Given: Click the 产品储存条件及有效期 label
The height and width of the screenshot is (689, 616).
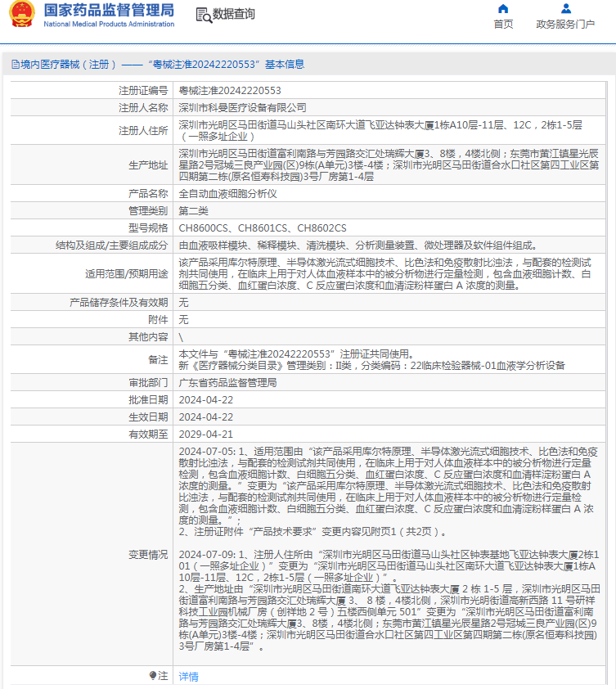Looking at the screenshot, I should (x=119, y=302).
